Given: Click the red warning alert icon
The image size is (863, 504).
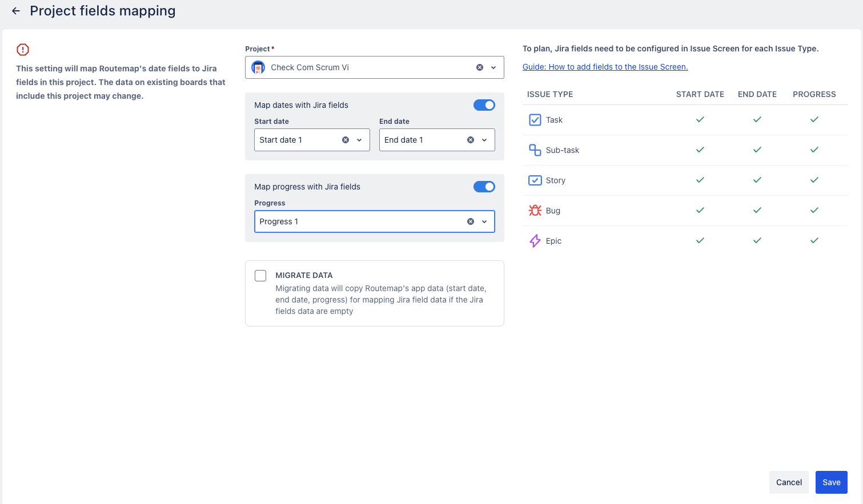Looking at the screenshot, I should [23, 50].
